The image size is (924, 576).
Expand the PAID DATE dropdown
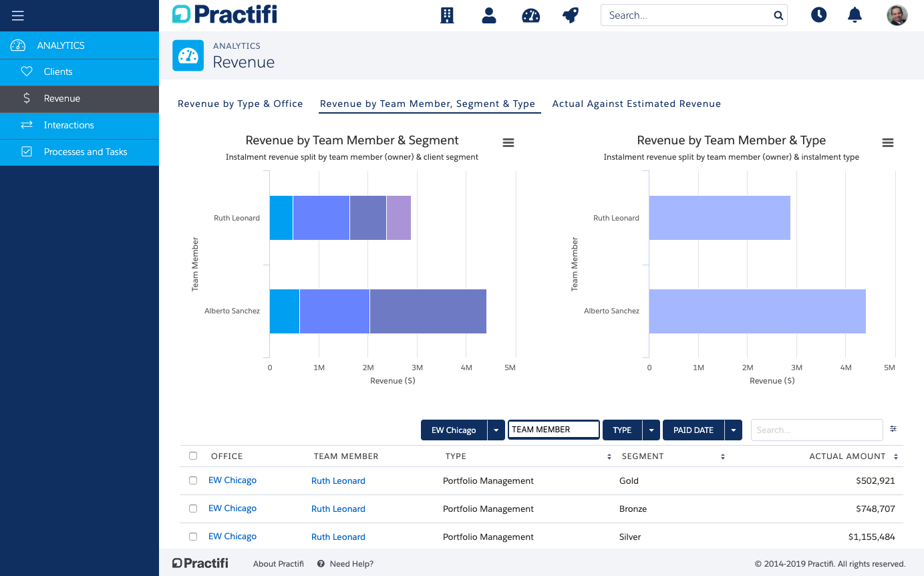[x=733, y=430]
